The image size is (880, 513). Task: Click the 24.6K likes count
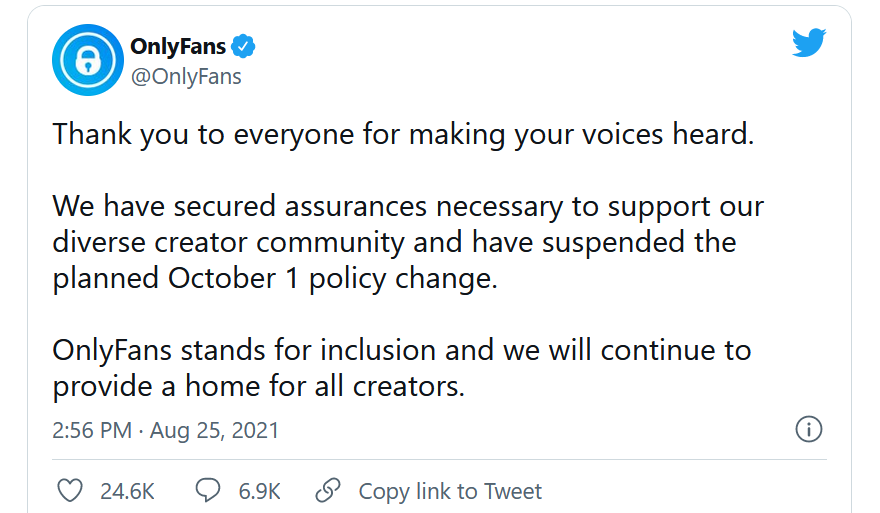127,491
